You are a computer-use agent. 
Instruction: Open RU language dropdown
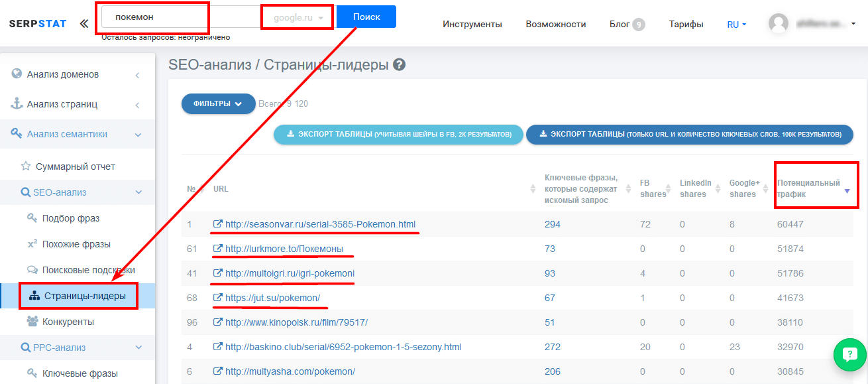[736, 25]
